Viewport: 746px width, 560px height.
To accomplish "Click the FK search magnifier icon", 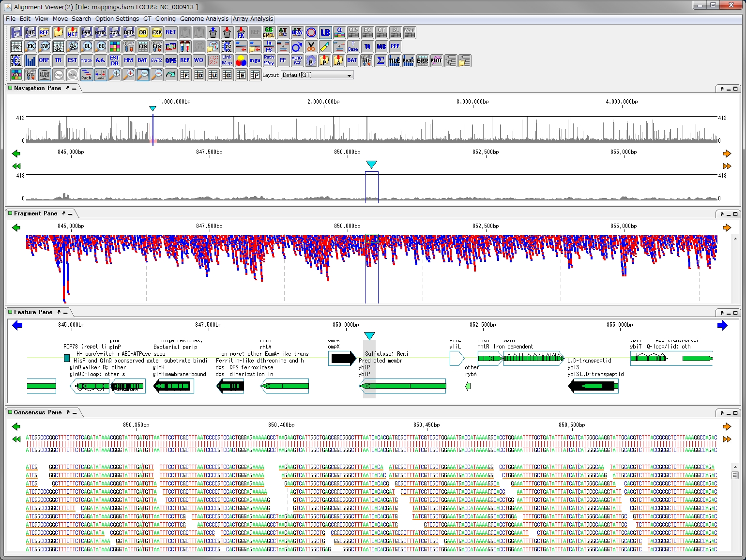I will (x=30, y=46).
